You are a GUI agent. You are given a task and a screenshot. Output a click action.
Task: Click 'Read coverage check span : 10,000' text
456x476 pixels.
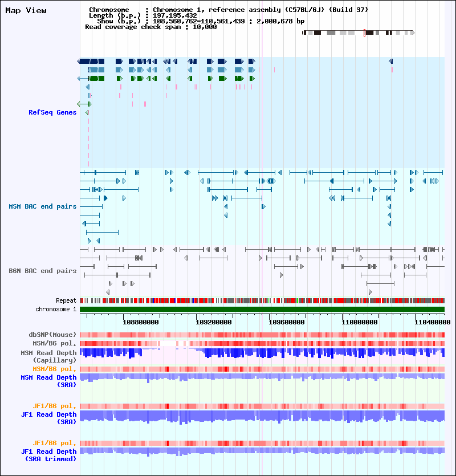(151, 27)
